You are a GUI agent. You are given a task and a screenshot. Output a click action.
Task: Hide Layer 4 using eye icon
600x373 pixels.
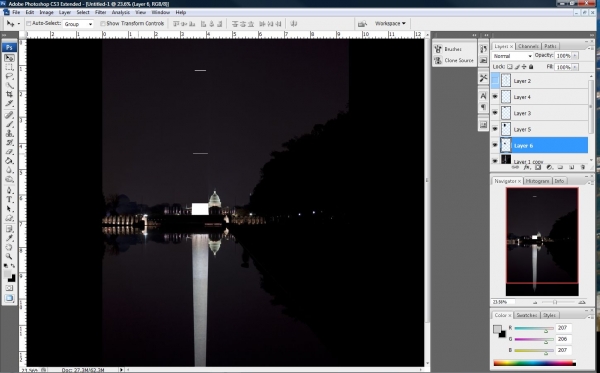click(x=495, y=97)
